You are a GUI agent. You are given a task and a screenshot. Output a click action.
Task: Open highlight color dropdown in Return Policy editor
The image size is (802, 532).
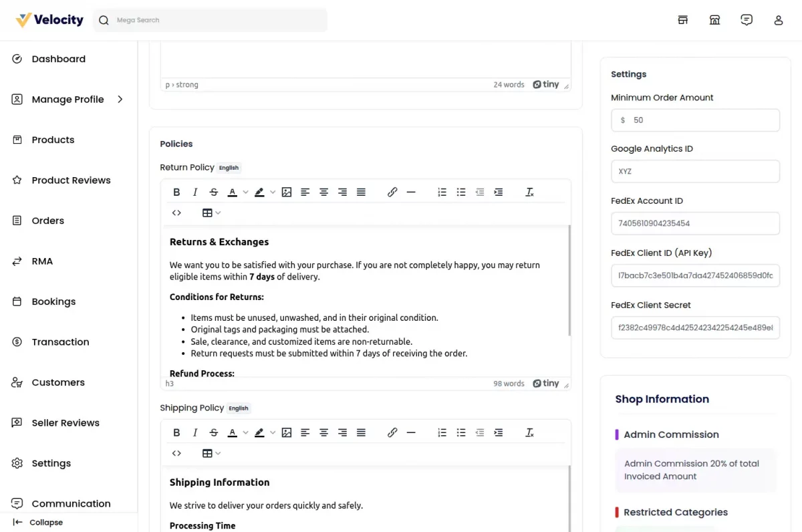[272, 192]
